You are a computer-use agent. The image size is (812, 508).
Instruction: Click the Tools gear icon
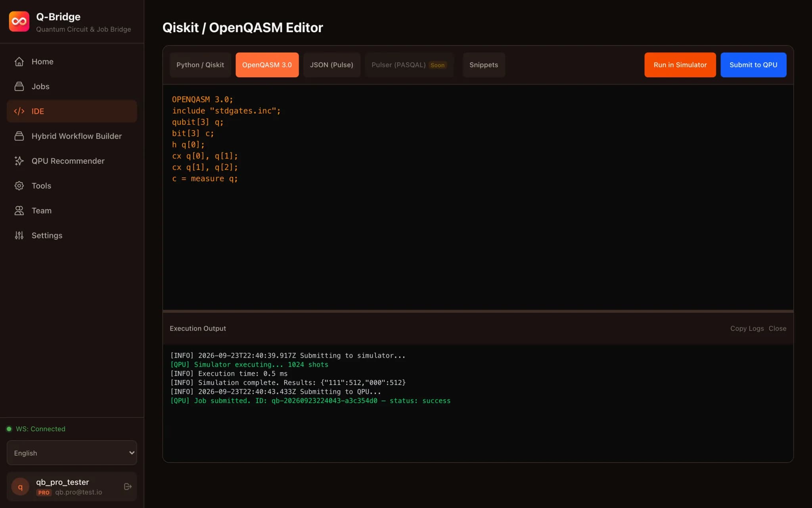pyautogui.click(x=19, y=186)
